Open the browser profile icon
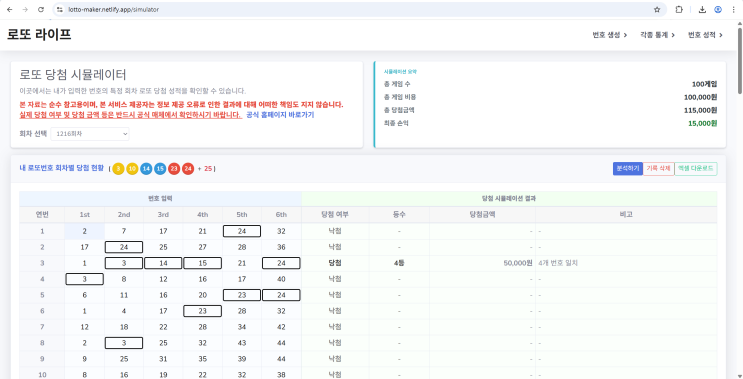The image size is (743, 379). click(718, 9)
